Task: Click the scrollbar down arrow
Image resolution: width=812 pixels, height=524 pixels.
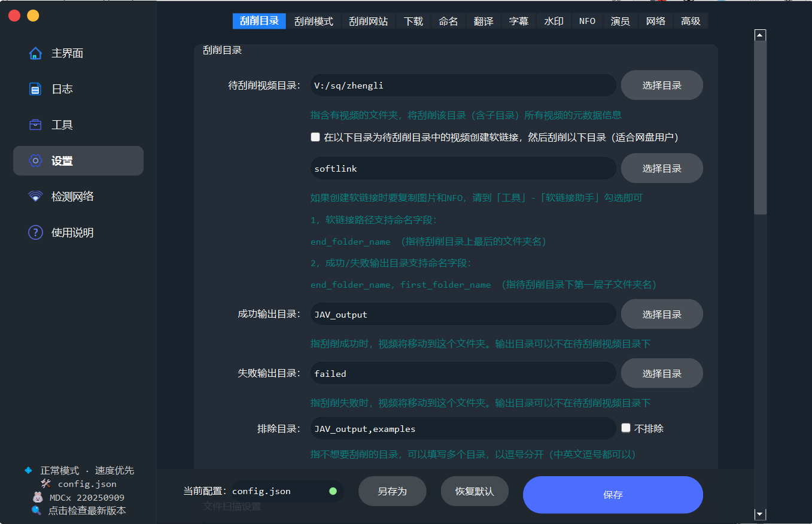Action: point(760,514)
